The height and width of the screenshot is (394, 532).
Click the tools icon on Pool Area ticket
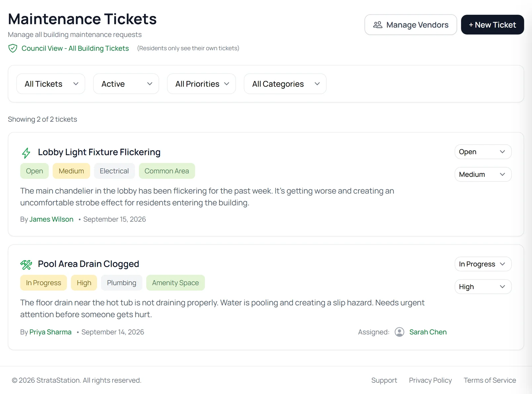[26, 265]
